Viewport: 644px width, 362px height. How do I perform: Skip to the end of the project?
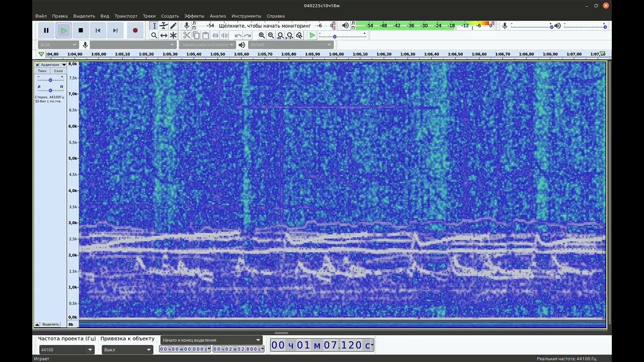click(115, 30)
